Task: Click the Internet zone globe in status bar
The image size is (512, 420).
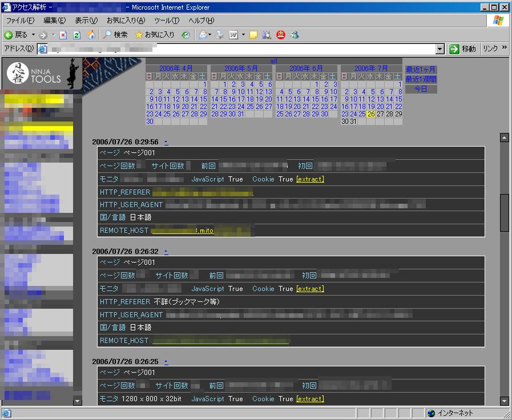Action: point(432,413)
